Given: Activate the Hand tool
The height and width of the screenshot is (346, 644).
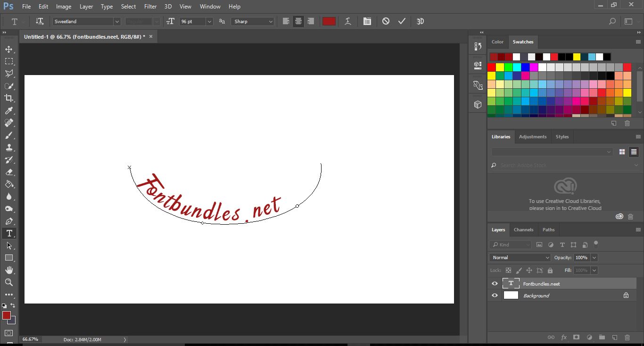Looking at the screenshot, I should (x=9, y=270).
